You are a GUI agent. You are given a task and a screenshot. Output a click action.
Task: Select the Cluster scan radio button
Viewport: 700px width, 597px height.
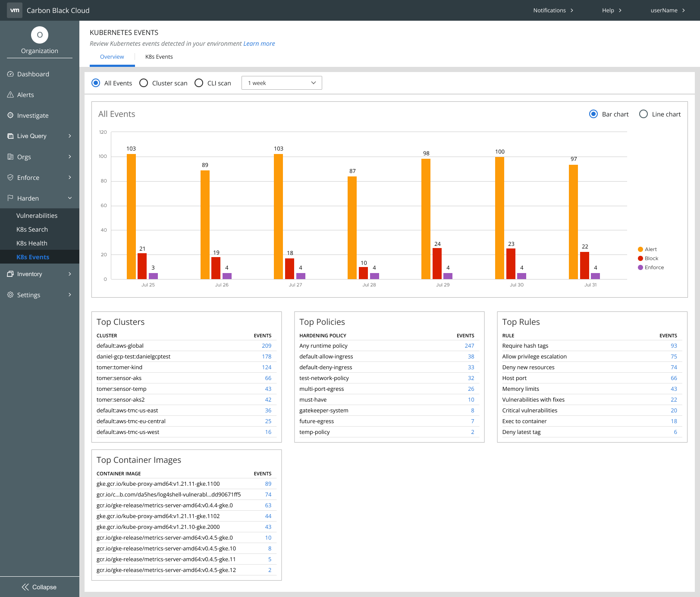(x=144, y=83)
